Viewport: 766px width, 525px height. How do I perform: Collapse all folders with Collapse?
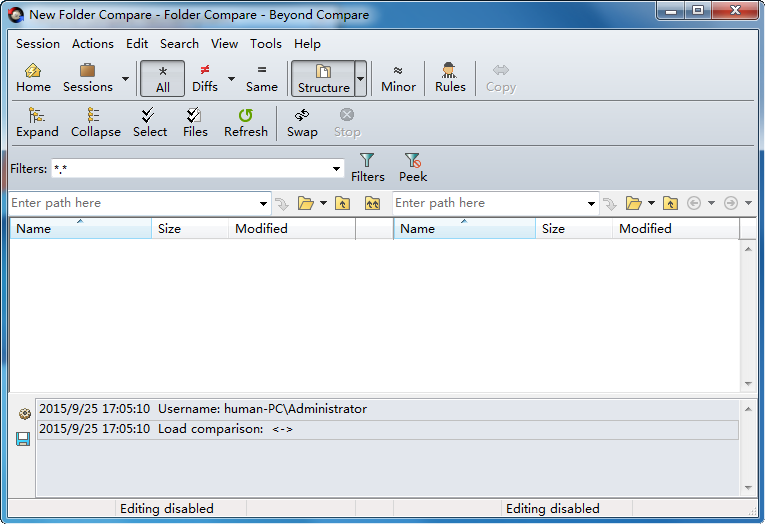(x=96, y=123)
